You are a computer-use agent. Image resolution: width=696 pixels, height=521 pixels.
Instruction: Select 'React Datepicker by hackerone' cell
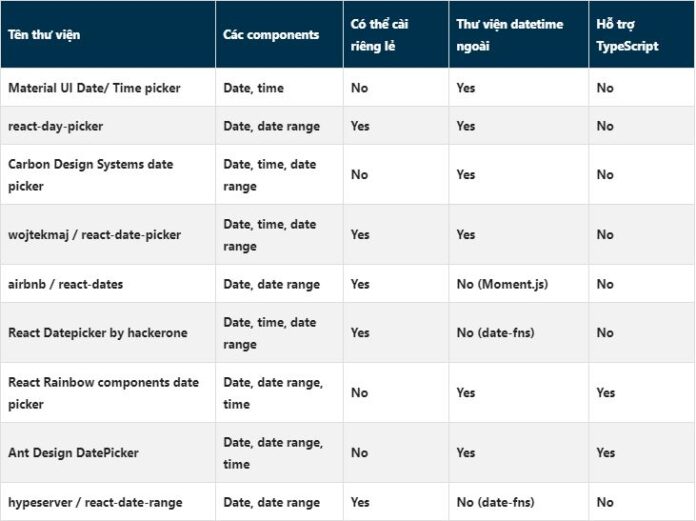(96, 333)
